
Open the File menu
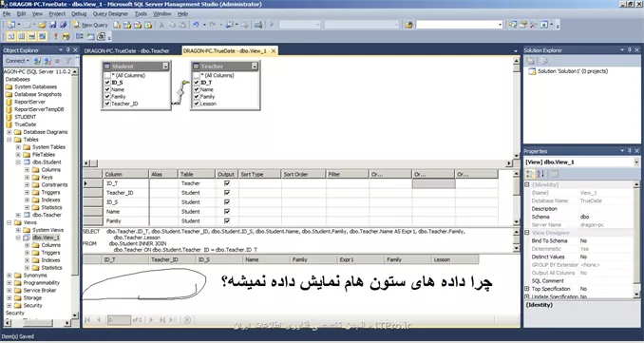click(x=6, y=13)
